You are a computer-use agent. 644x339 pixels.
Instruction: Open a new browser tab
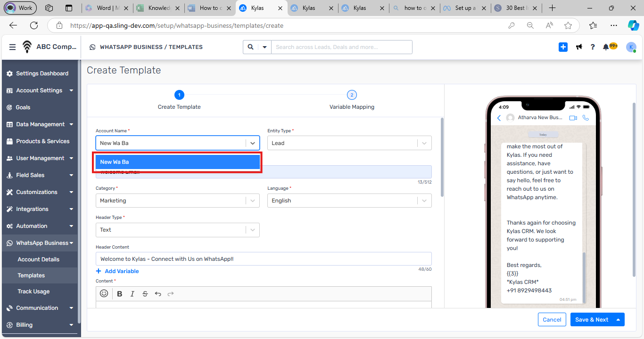coord(552,8)
